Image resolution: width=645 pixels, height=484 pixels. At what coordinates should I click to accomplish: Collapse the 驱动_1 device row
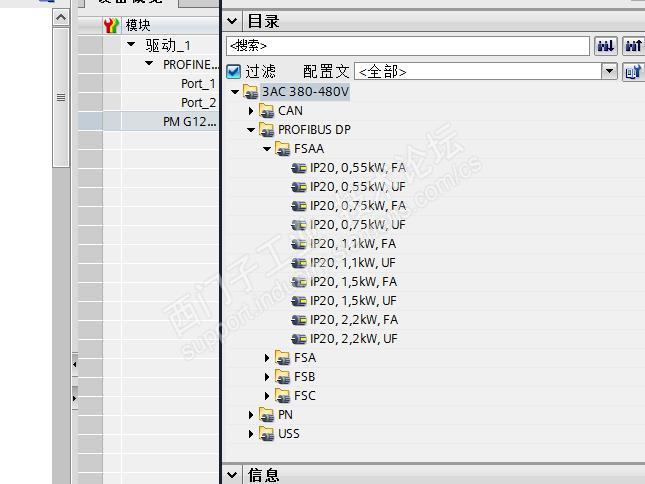[x=131, y=44]
